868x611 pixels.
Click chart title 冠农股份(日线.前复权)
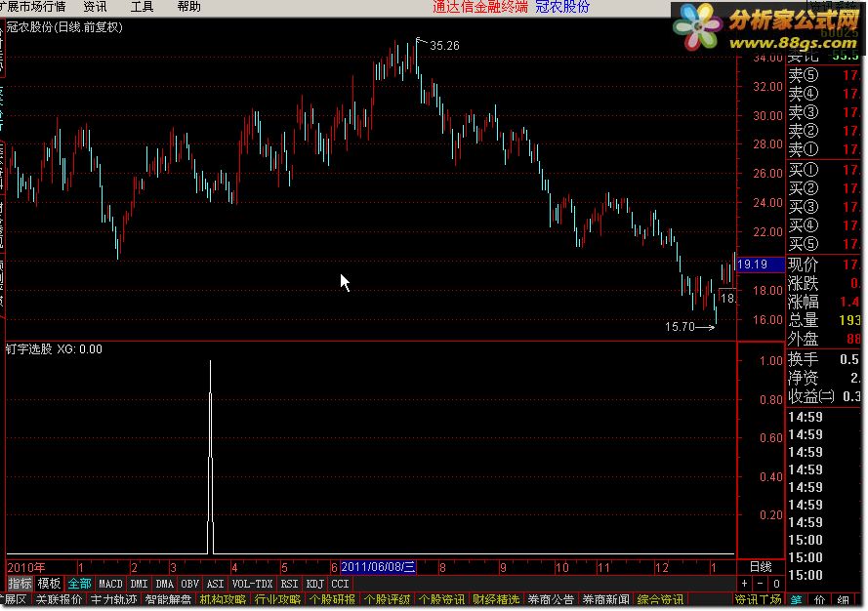pos(64,27)
